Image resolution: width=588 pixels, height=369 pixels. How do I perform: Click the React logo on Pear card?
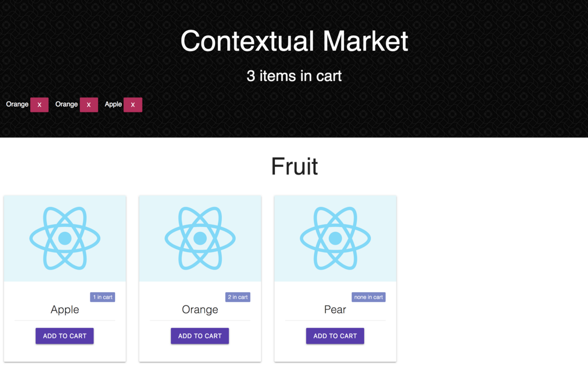pyautogui.click(x=335, y=238)
